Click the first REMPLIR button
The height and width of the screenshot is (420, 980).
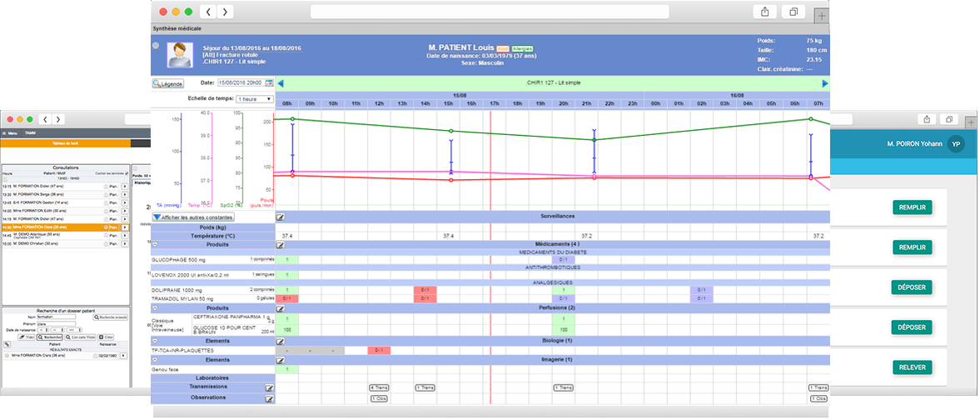coord(912,207)
